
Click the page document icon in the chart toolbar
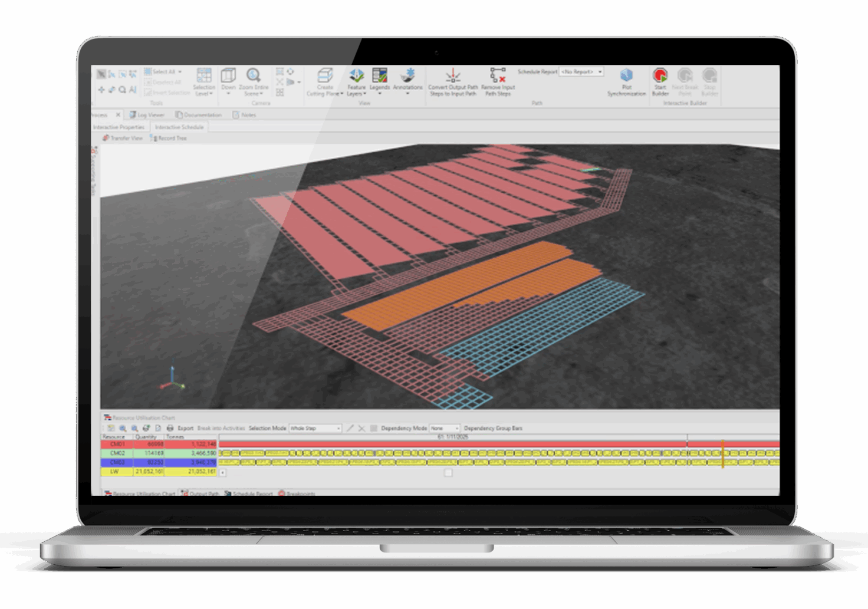[158, 429]
